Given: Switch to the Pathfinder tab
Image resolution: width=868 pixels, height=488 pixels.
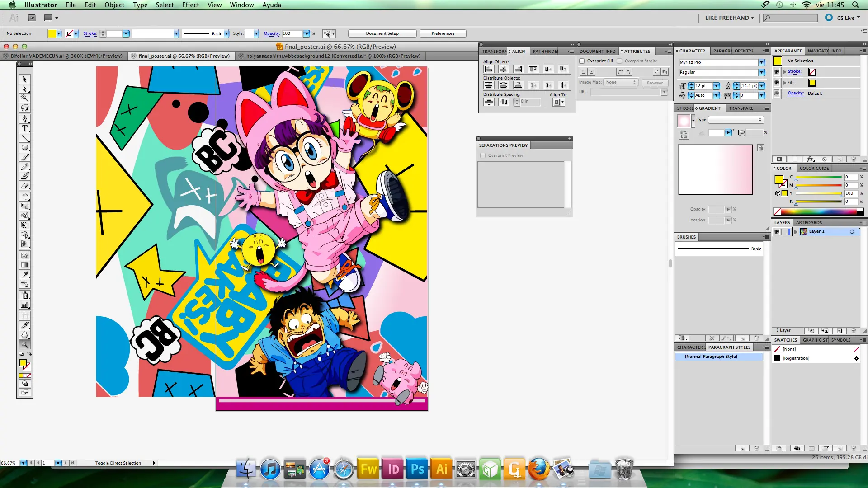Looking at the screenshot, I should 545,51.
